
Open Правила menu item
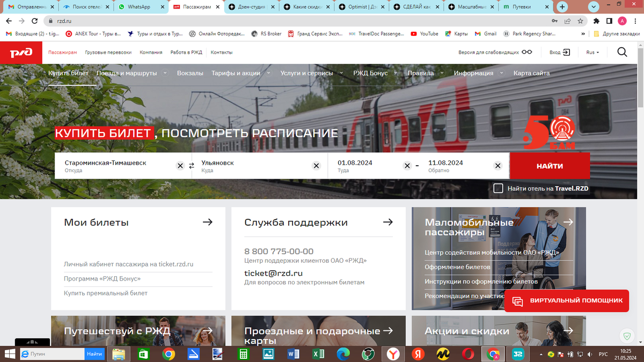click(x=421, y=73)
